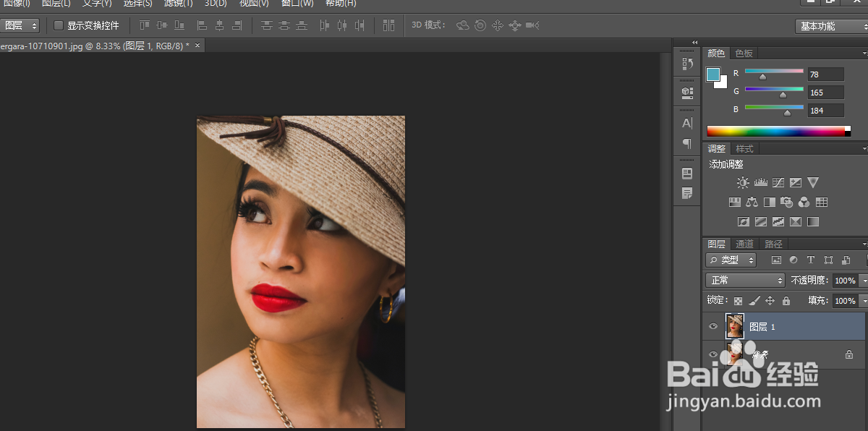The width and height of the screenshot is (868, 431).
Task: Click the foreground color swatch
Action: coord(713,74)
